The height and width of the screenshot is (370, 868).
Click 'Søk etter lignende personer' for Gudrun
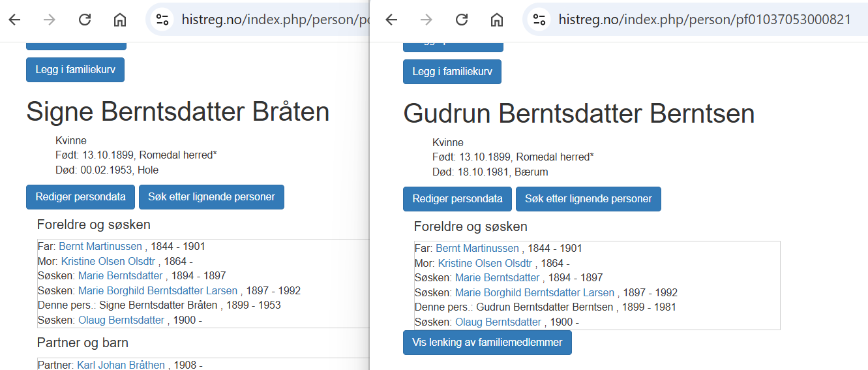588,199
